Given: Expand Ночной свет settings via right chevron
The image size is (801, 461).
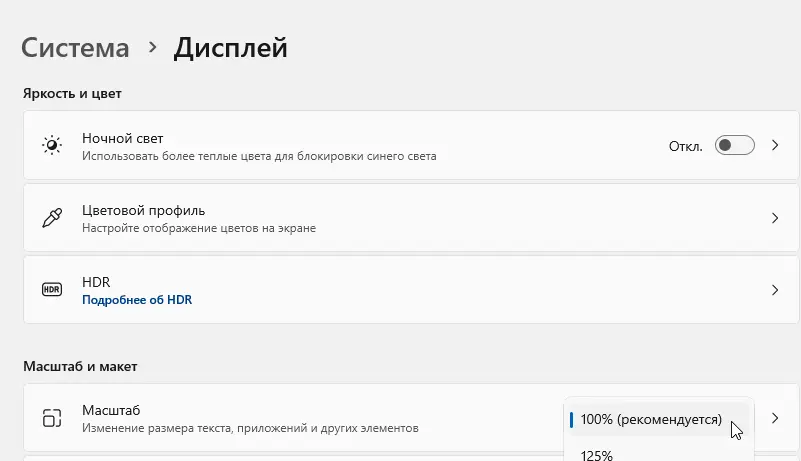Looking at the screenshot, I should pos(775,146).
